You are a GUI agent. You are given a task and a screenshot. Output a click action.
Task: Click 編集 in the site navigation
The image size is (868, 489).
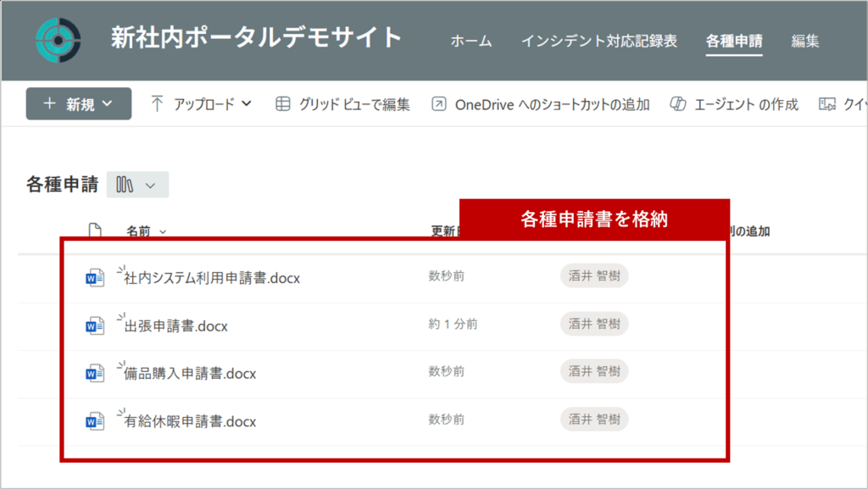click(x=805, y=41)
